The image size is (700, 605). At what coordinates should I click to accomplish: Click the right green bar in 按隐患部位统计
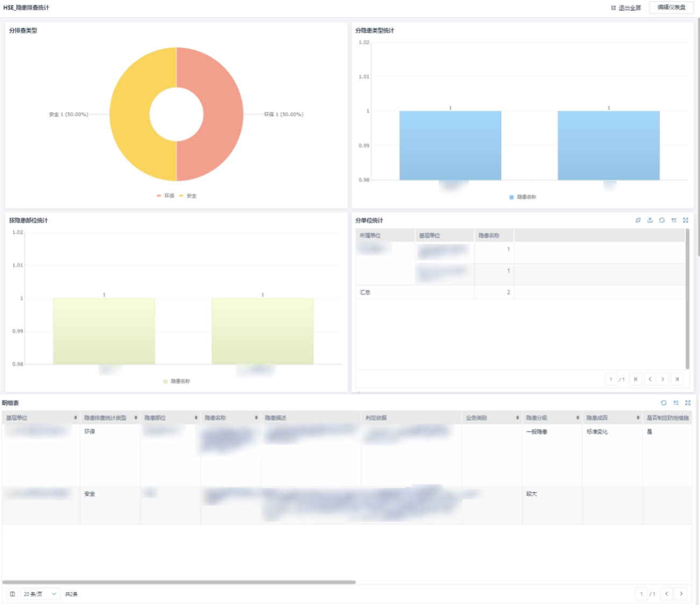tap(262, 332)
